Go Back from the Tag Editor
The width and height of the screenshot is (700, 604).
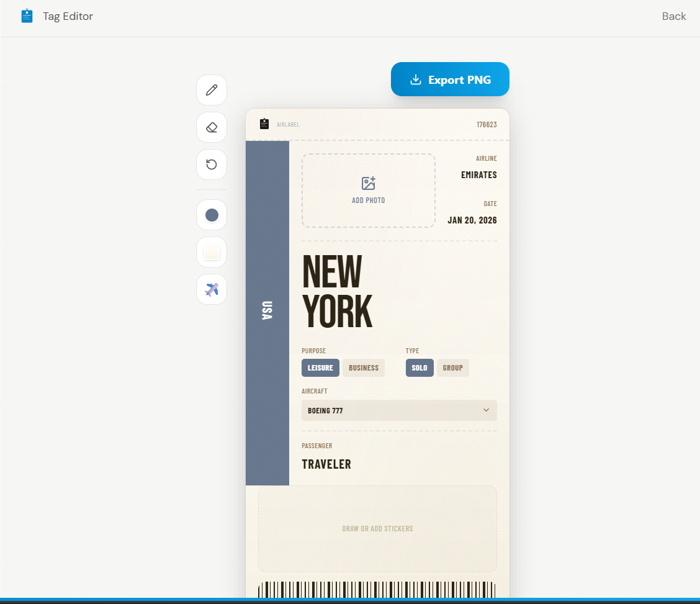coord(673,16)
